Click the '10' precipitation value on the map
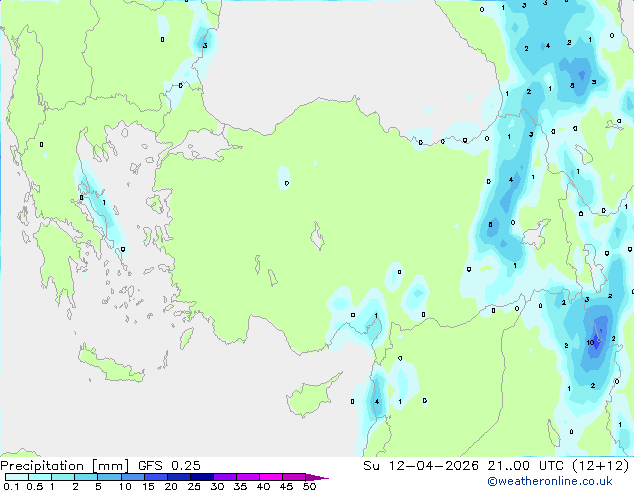 [x=590, y=342]
